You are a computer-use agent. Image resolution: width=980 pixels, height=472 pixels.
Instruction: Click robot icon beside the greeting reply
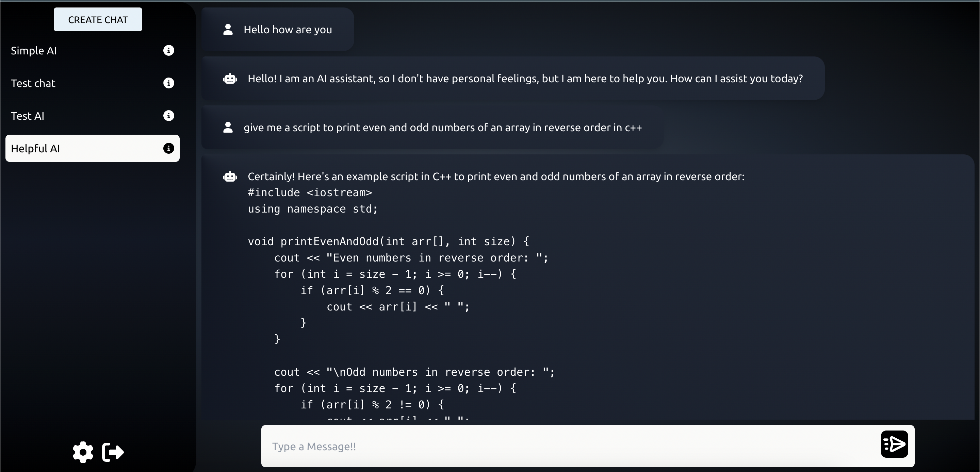pyautogui.click(x=230, y=79)
